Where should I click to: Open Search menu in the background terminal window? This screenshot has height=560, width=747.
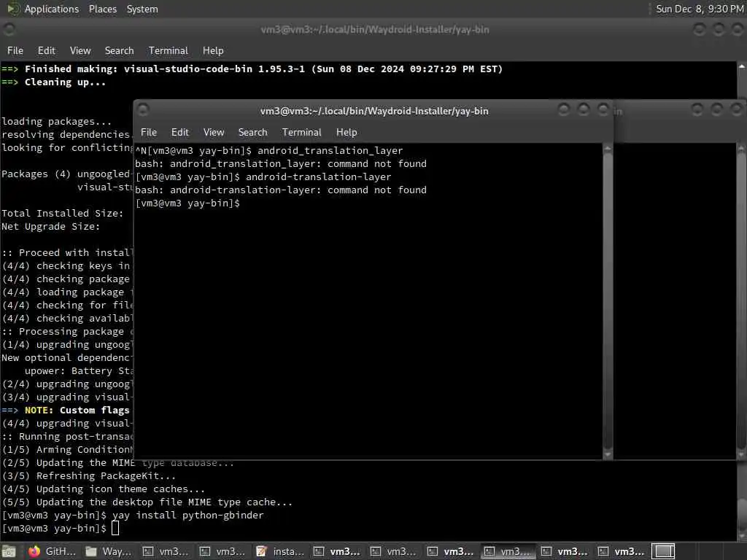pos(119,50)
